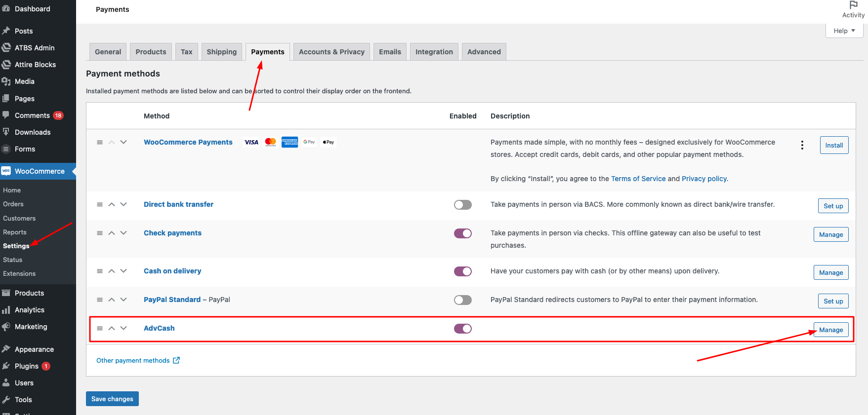Open the Help dropdown

point(844,31)
